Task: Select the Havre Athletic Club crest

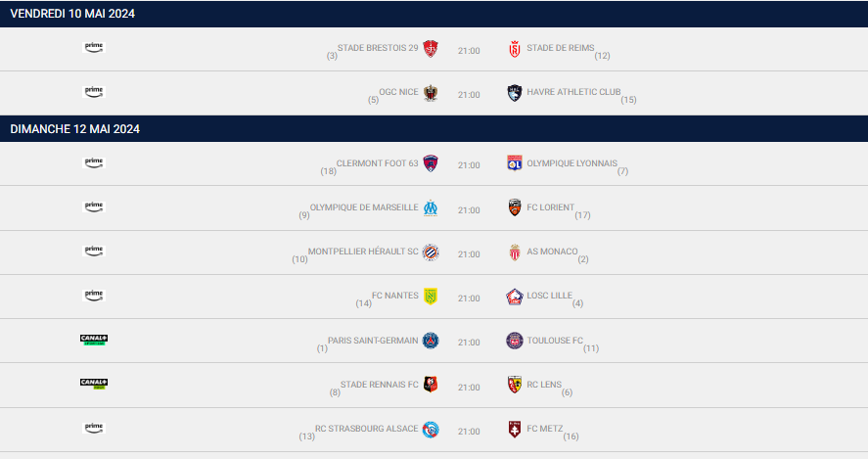Action: click(x=515, y=93)
